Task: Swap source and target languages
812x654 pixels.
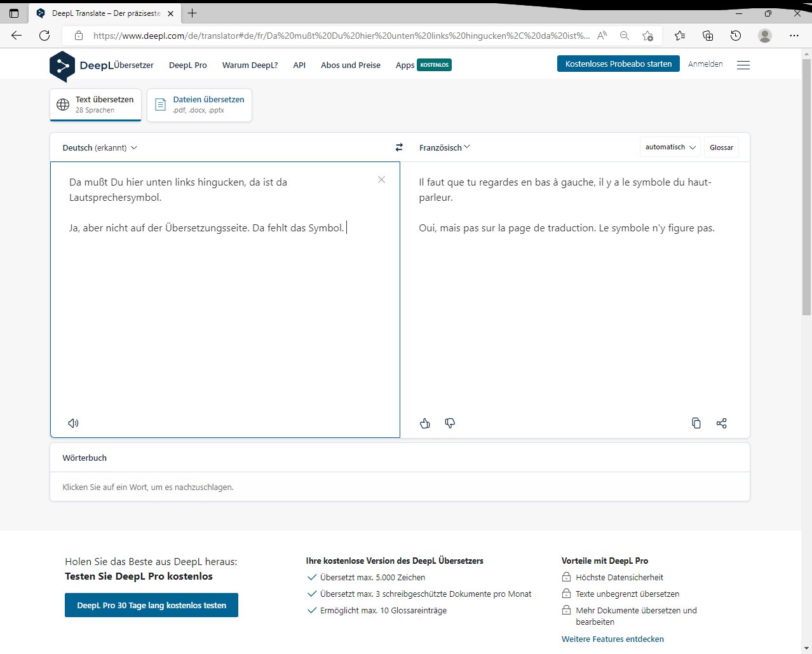Action: click(x=399, y=147)
